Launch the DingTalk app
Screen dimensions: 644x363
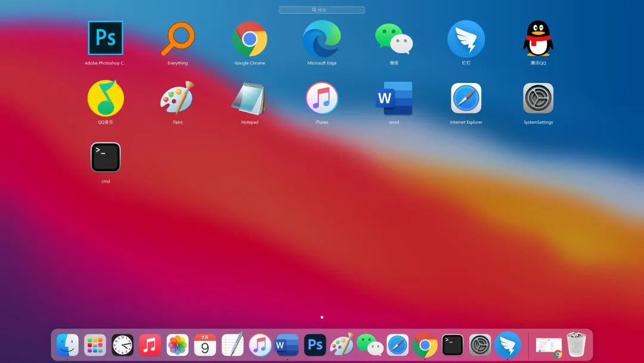pyautogui.click(x=466, y=39)
